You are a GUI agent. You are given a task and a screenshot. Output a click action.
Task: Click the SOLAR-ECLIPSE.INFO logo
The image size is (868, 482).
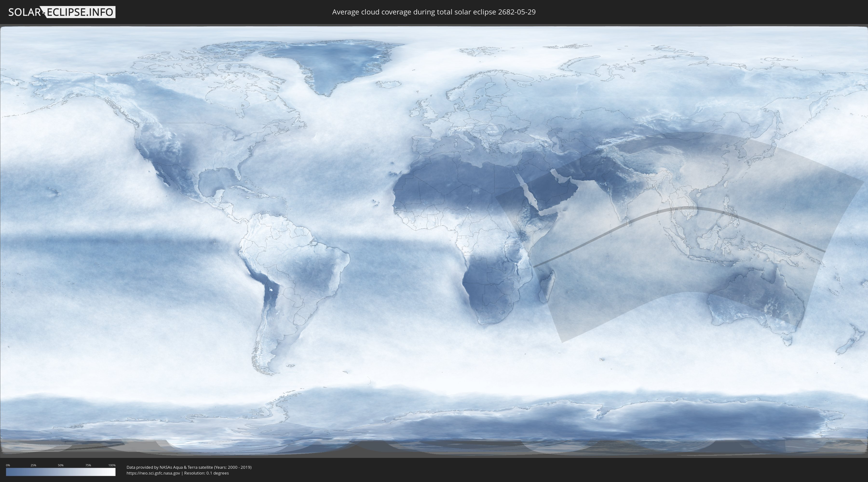[x=62, y=12]
